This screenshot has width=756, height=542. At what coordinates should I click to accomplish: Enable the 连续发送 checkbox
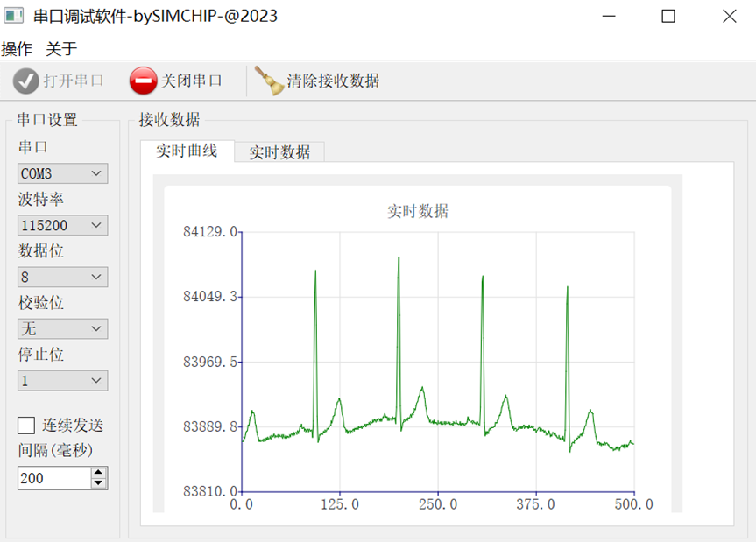click(x=26, y=426)
